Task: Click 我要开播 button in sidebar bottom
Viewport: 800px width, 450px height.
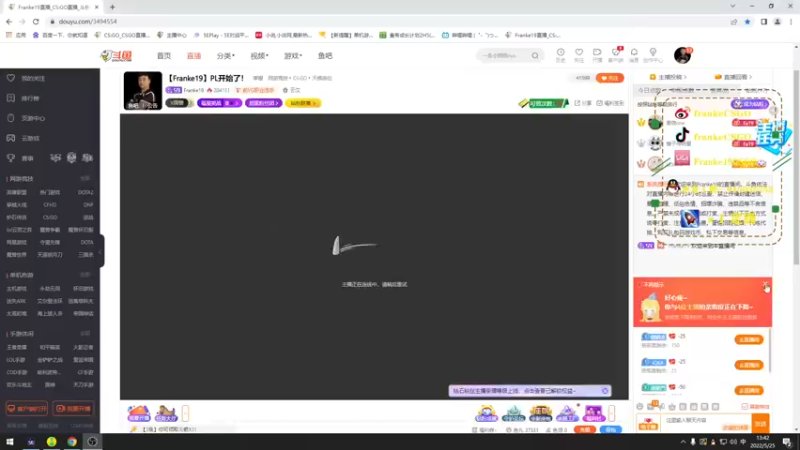Action: [x=73, y=409]
